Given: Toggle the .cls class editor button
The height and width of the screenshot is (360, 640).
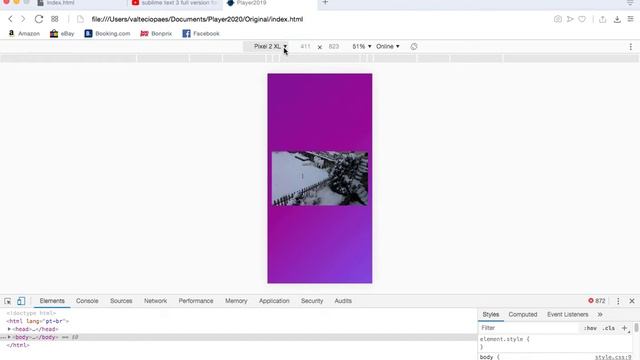Looking at the screenshot, I should pyautogui.click(x=608, y=328).
